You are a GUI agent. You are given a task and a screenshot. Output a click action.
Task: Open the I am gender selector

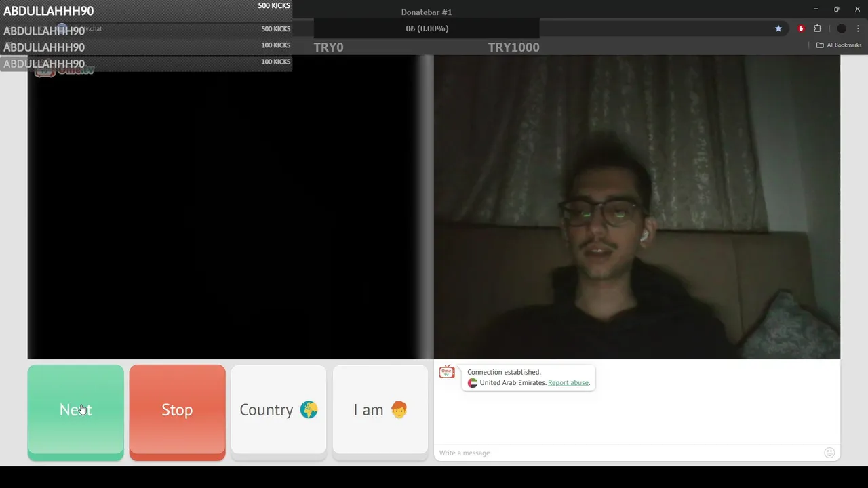coord(380,411)
